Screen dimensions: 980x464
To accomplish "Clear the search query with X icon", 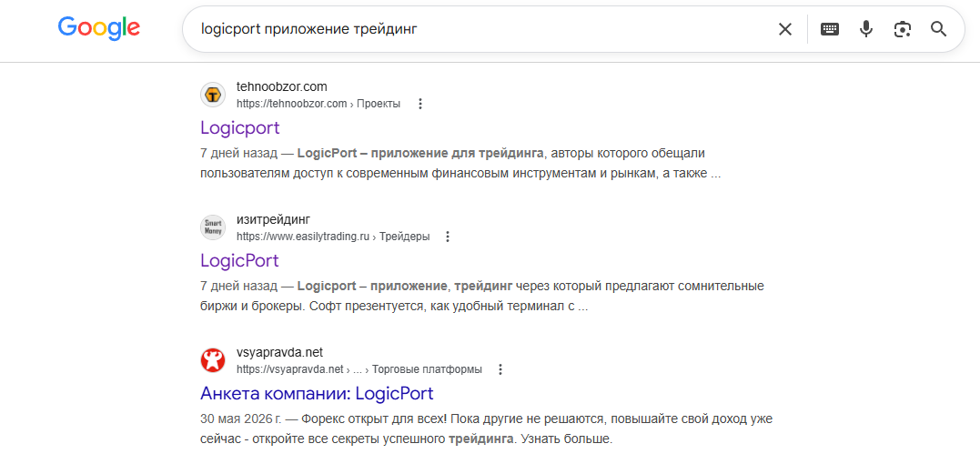I will (785, 29).
